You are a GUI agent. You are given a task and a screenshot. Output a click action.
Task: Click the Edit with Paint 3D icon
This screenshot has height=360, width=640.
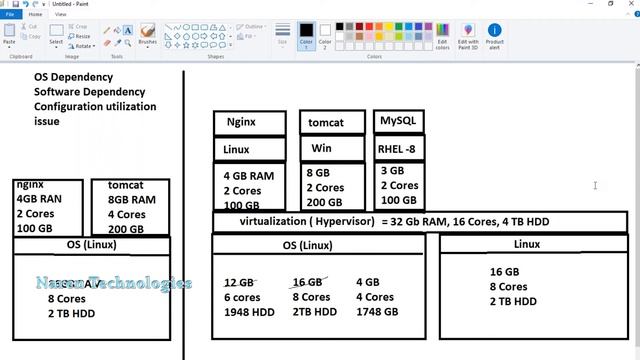[x=468, y=30]
